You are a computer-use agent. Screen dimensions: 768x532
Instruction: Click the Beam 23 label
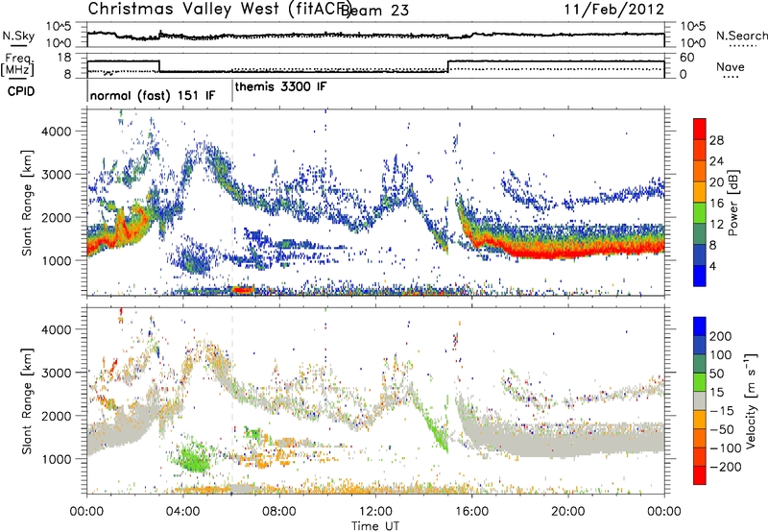[x=375, y=11]
